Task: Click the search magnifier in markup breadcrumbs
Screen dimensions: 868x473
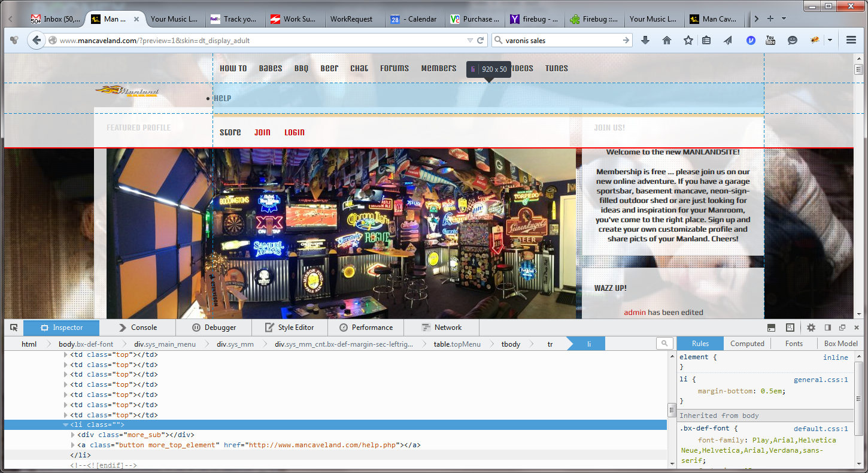Action: pos(663,344)
